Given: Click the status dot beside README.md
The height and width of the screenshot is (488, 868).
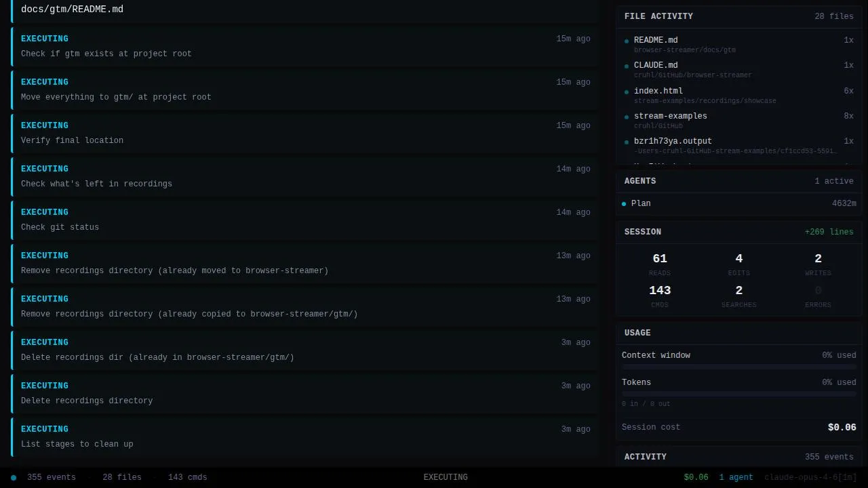Looking at the screenshot, I should pyautogui.click(x=627, y=41).
